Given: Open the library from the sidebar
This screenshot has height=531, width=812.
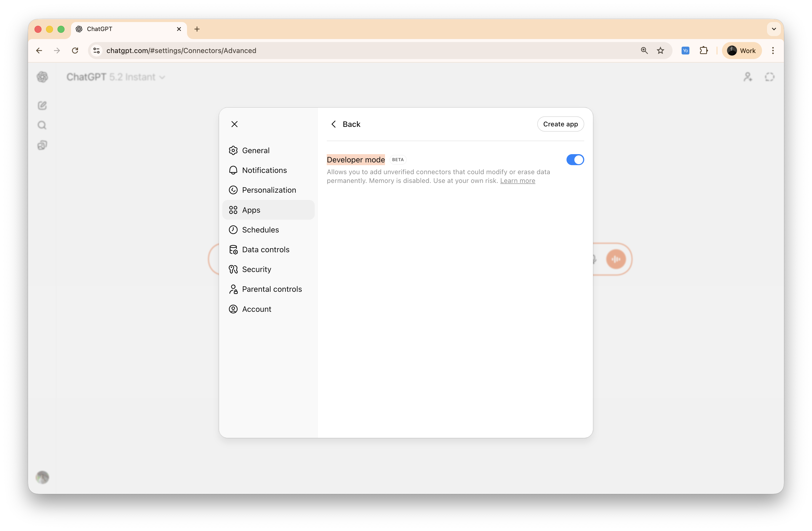Looking at the screenshot, I should 42,145.
